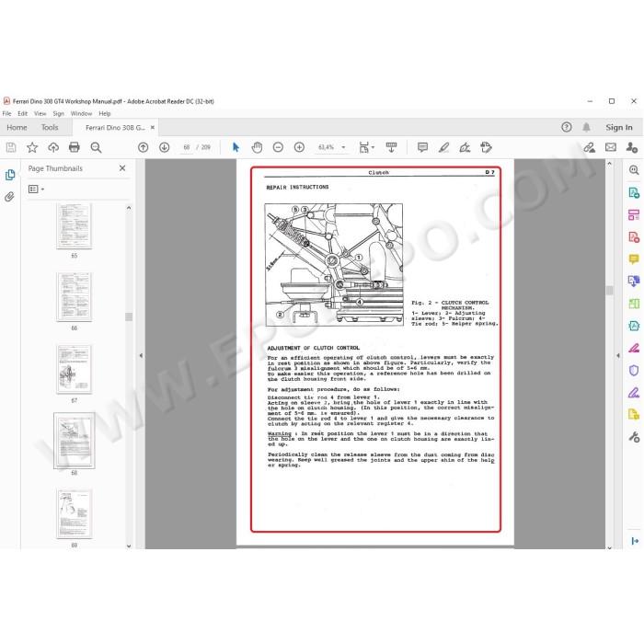
Task: Expand the right pane arrow at bottom
Action: [635, 541]
